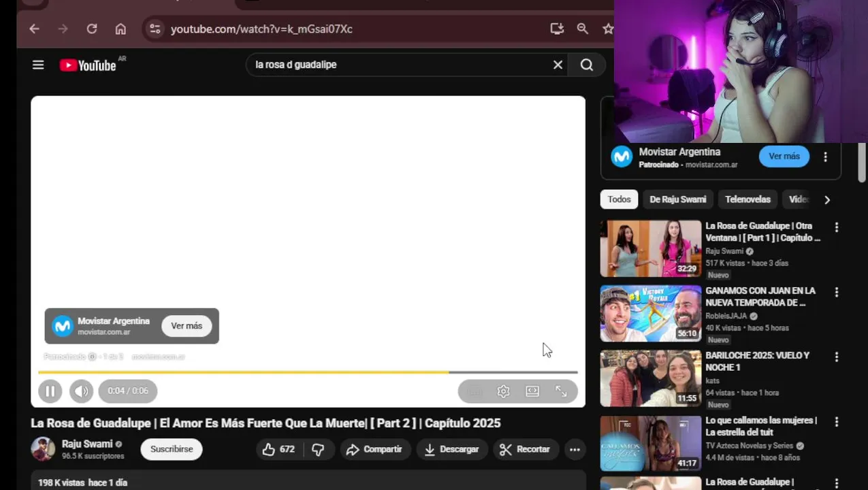Screen dimensions: 868x490
Task: Install app icon in address bar
Action: tap(557, 29)
